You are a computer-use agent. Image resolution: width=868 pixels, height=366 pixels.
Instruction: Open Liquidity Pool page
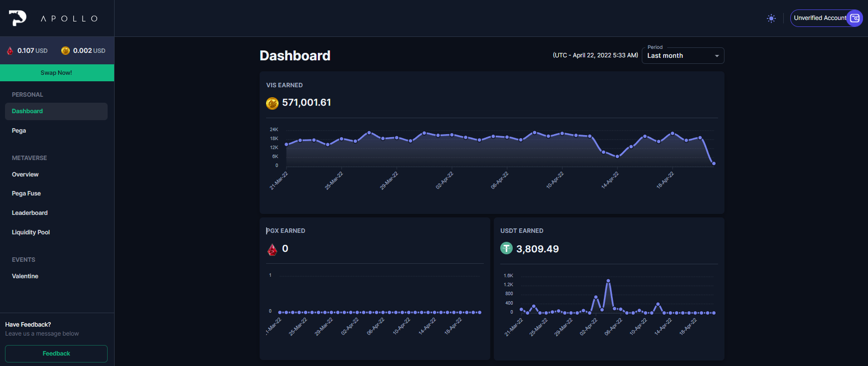point(31,232)
